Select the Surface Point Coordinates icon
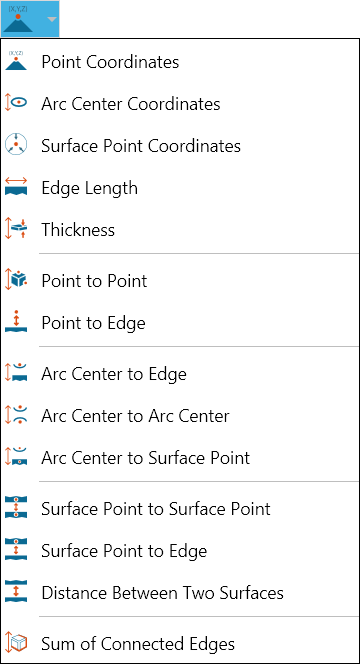Screen dimensions: 360x664 [x=16, y=145]
